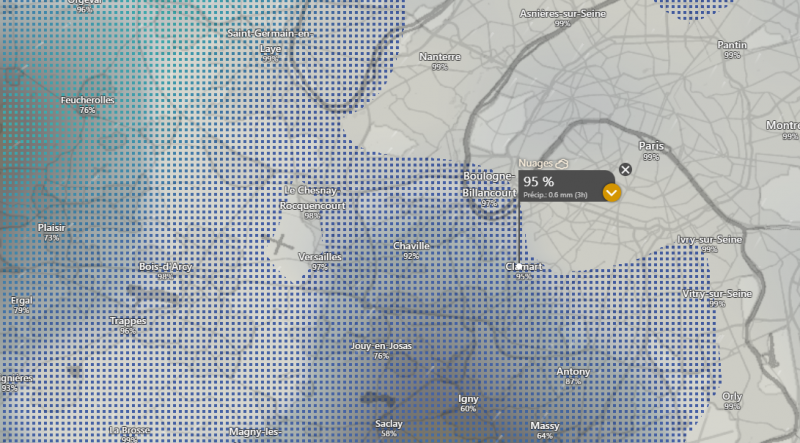Click the Paris city label
This screenshot has height=443, width=800.
651,146
